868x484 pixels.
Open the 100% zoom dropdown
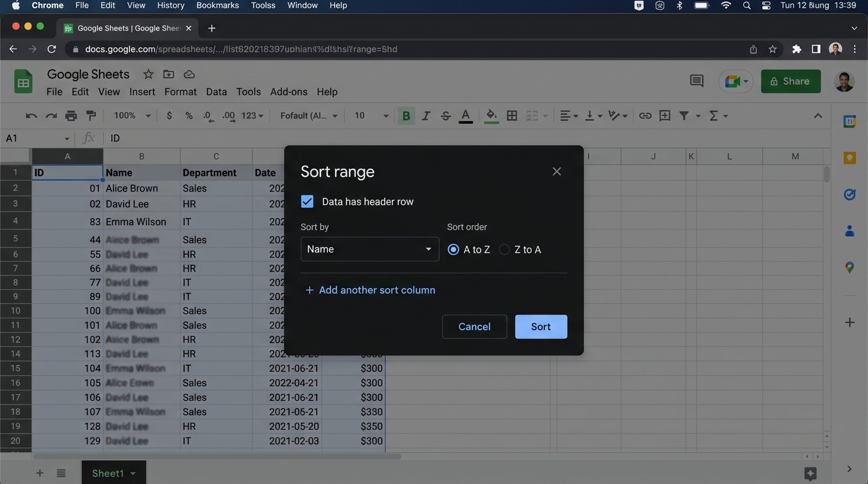[132, 116]
